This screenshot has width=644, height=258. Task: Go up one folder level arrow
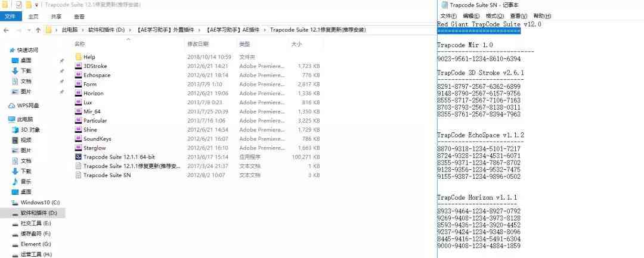coord(38,30)
